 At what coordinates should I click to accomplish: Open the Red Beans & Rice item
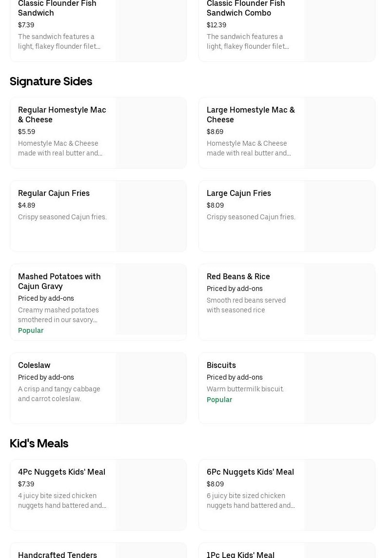click(238, 276)
